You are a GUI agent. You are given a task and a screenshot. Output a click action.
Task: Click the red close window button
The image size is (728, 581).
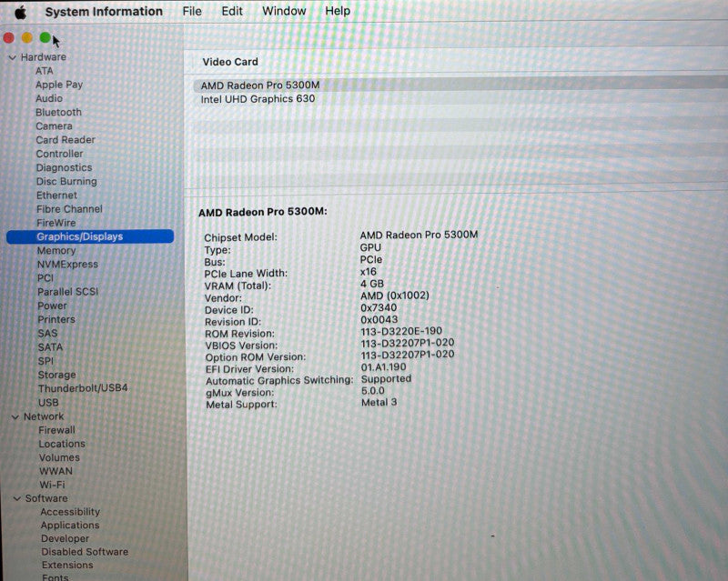point(8,38)
